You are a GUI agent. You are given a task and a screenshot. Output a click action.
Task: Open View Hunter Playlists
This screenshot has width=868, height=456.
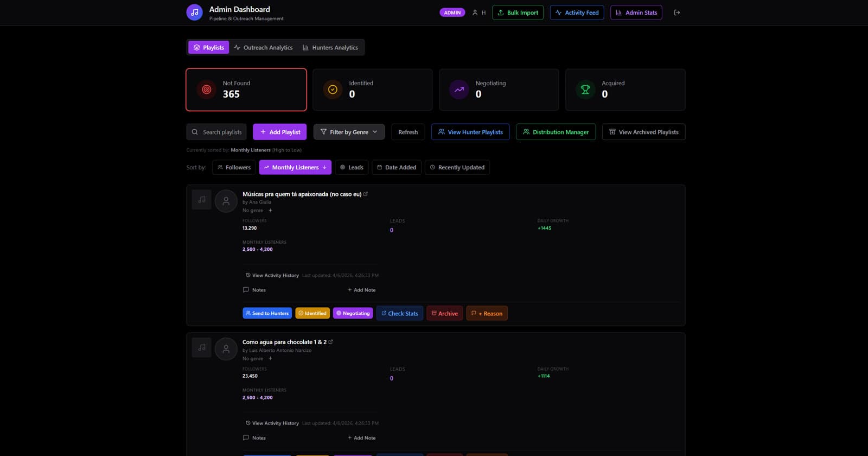[470, 132]
